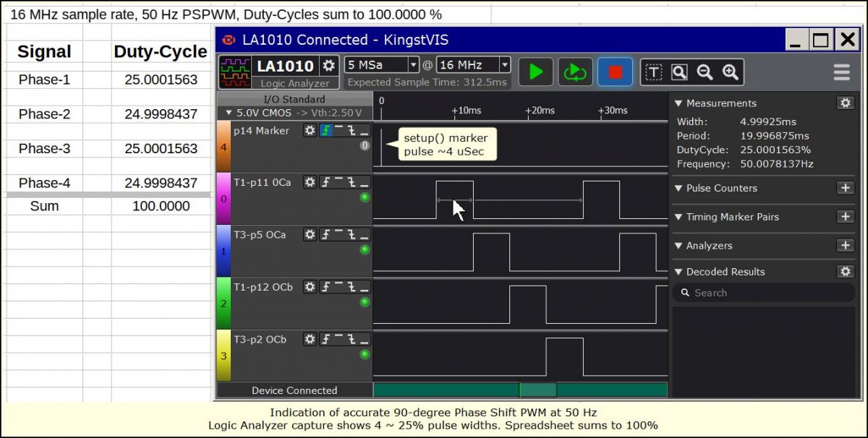
Task: Click the zoom in magnifier icon
Action: coord(730,72)
